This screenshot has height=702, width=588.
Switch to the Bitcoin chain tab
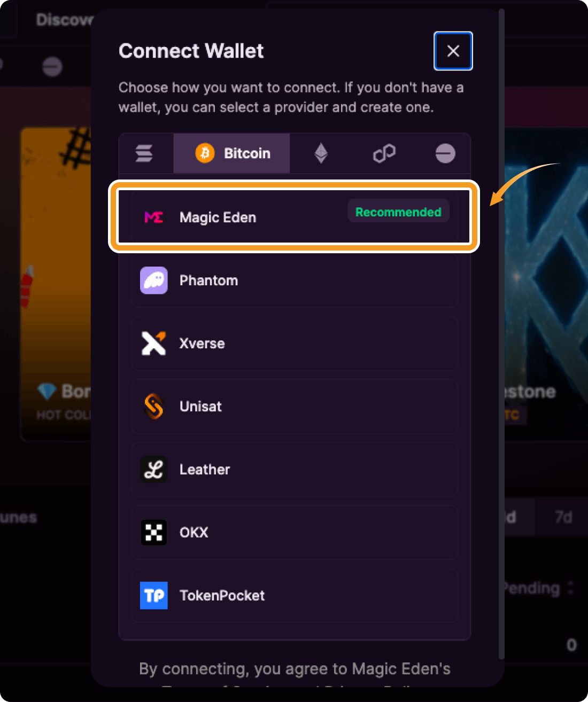click(232, 153)
